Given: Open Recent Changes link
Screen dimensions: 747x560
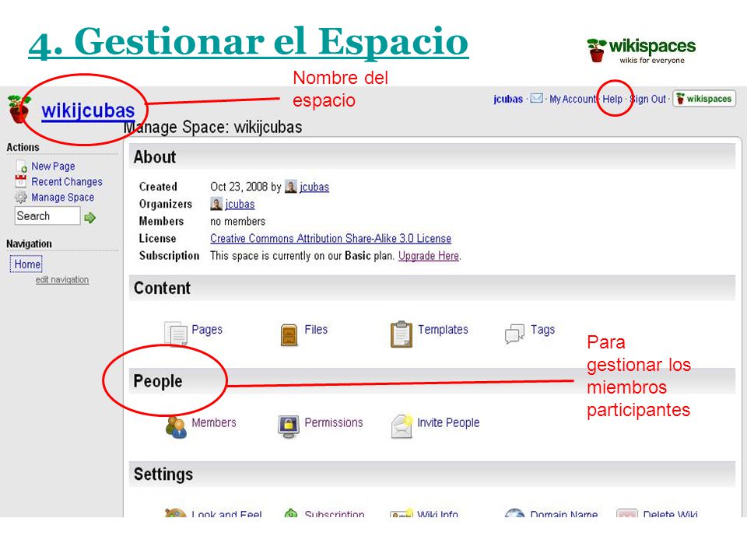Looking at the screenshot, I should point(67,182).
